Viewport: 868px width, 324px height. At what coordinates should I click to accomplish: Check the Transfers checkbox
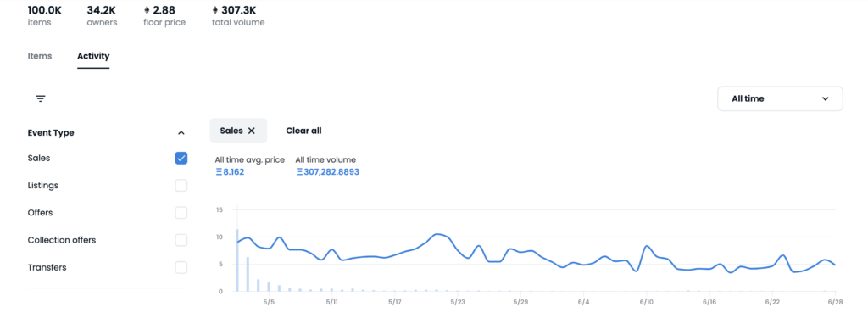pyautogui.click(x=181, y=267)
